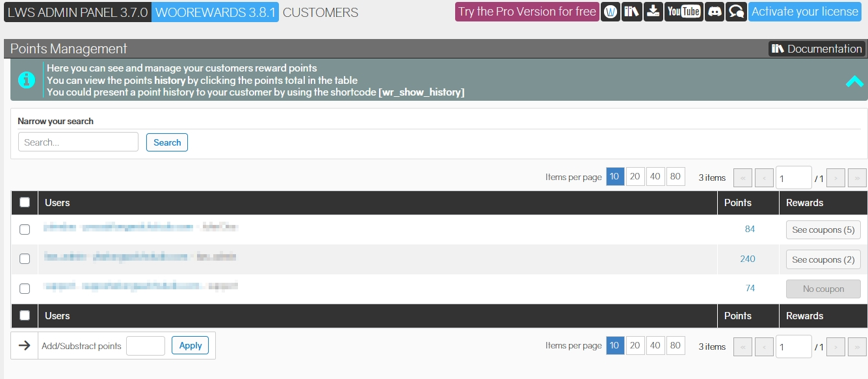868x379 pixels.
Task: Select the user row with 240 points
Action: [x=25, y=259]
